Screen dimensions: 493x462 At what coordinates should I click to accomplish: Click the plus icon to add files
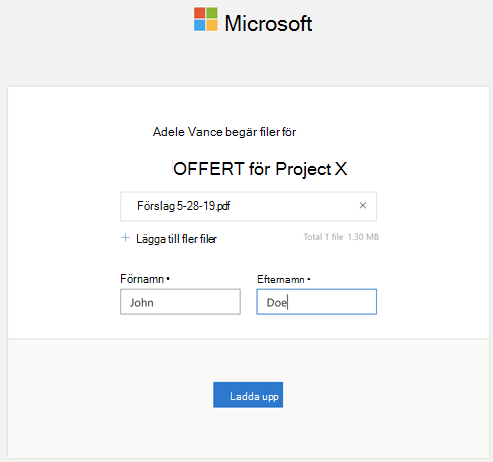(x=125, y=238)
